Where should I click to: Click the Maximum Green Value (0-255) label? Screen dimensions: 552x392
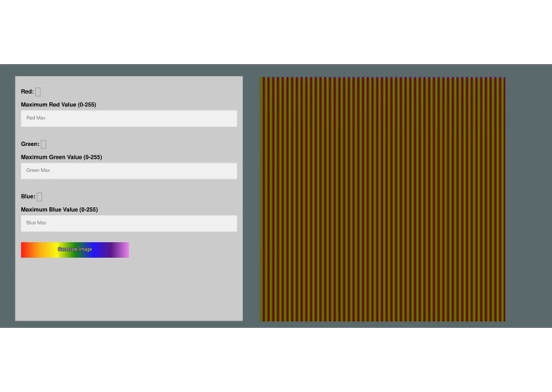click(61, 157)
